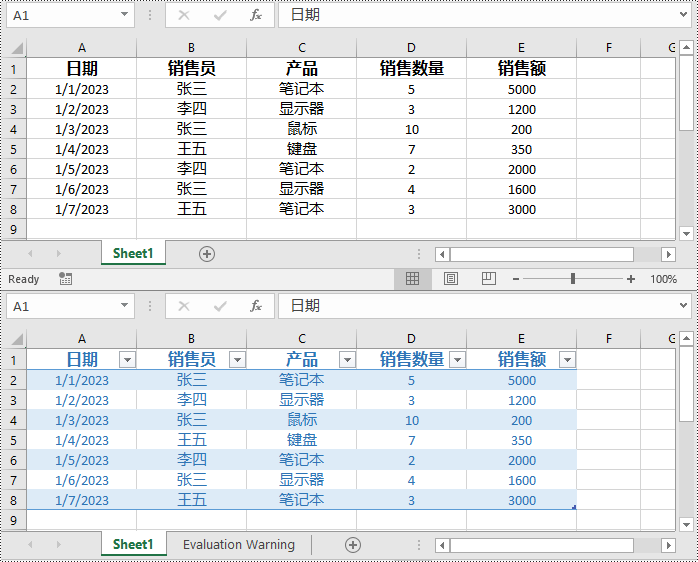Image resolution: width=698 pixels, height=562 pixels.
Task: Click zoom out minus button
Action: [516, 279]
